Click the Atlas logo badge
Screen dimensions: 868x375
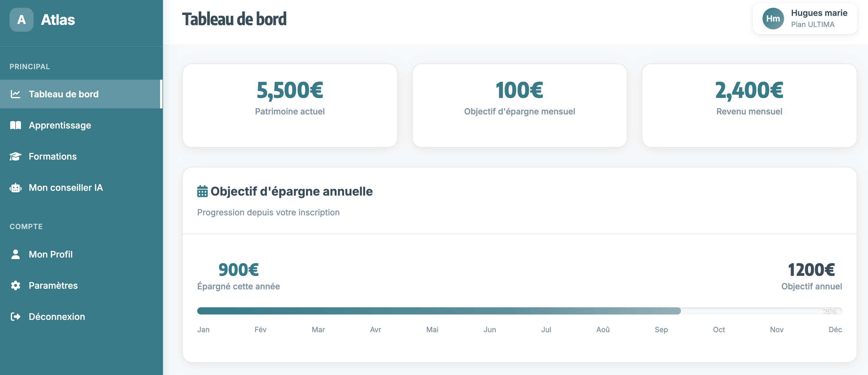(21, 20)
